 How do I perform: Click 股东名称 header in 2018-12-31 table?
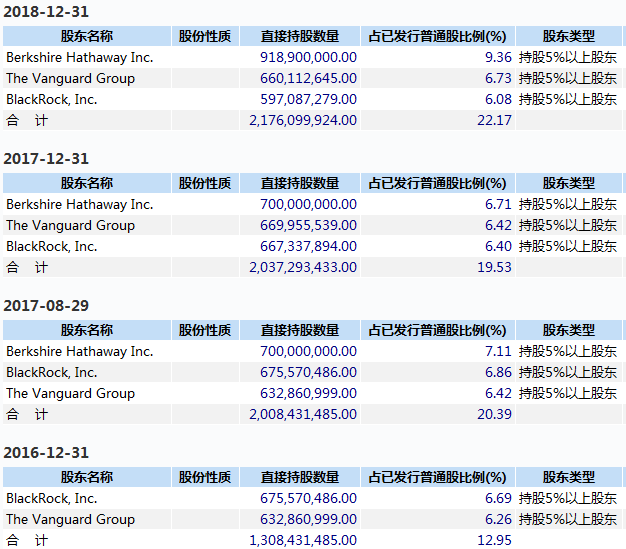[x=87, y=36]
